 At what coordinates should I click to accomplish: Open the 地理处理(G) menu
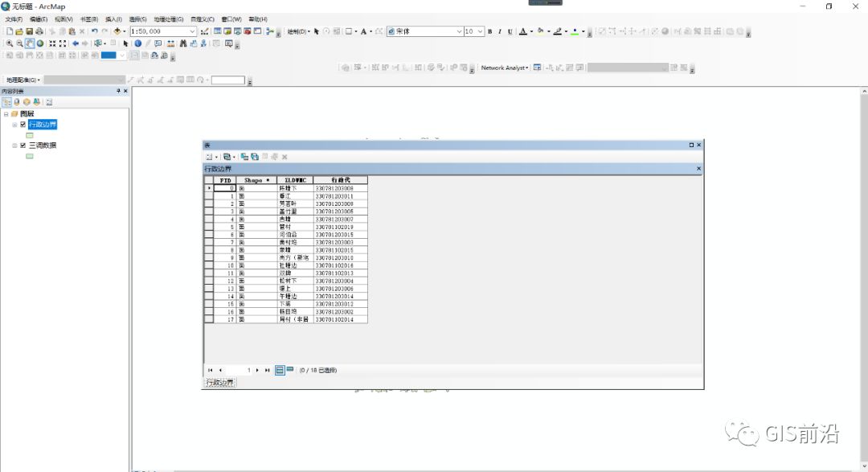click(x=169, y=19)
